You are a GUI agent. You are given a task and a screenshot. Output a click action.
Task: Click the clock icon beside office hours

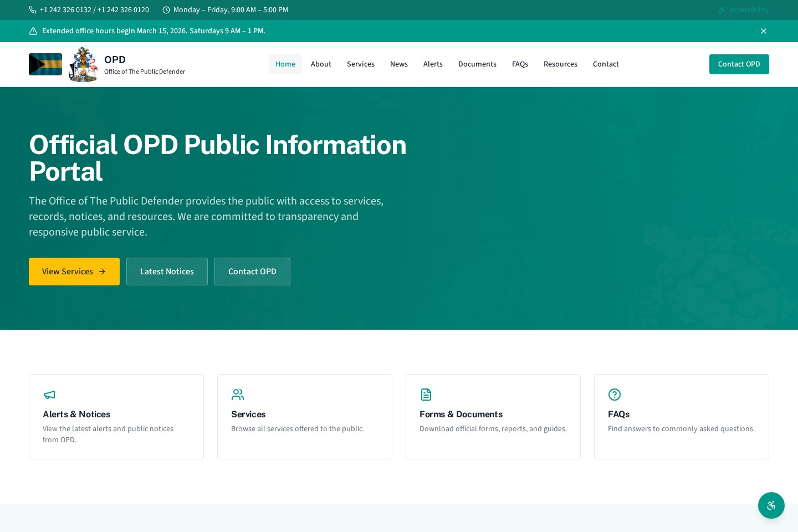(x=166, y=10)
